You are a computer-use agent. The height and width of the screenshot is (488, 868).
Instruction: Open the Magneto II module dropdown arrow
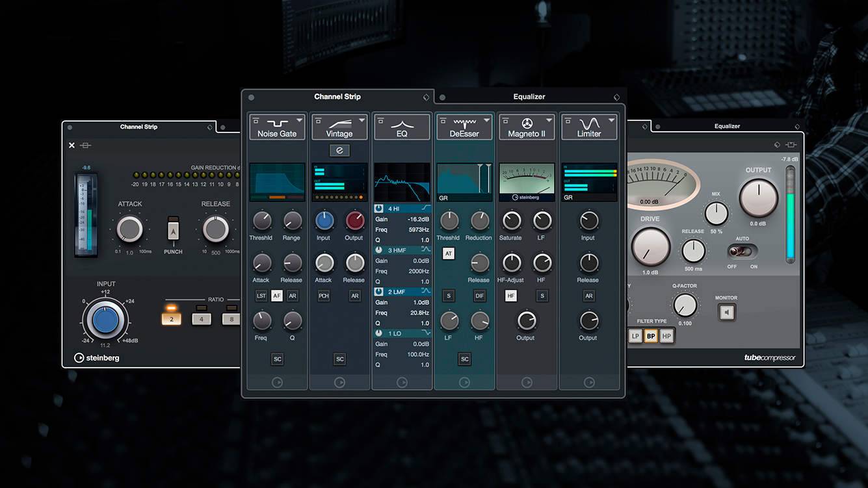[x=549, y=120]
